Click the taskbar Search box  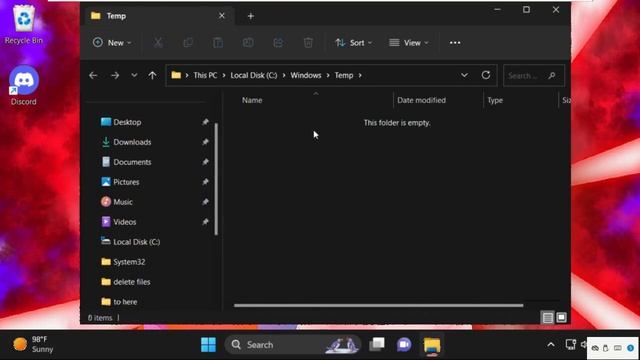point(293,344)
